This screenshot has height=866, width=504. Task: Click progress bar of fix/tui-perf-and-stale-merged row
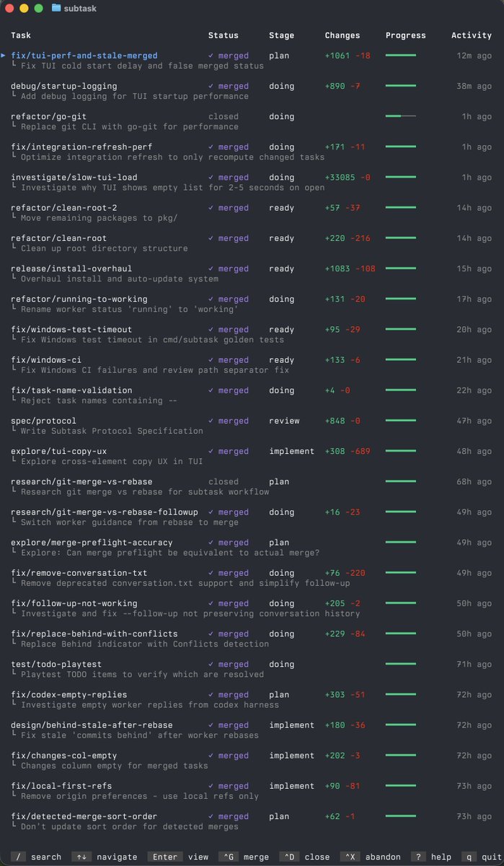coord(401,56)
